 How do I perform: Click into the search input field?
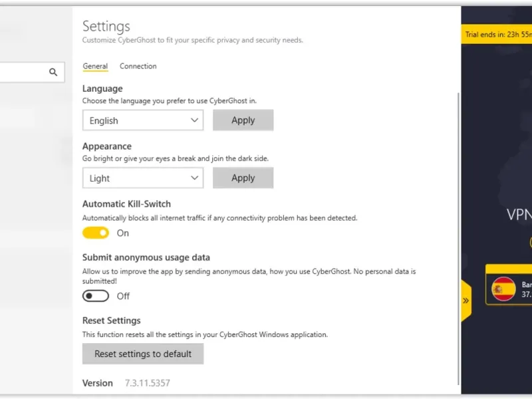point(31,72)
